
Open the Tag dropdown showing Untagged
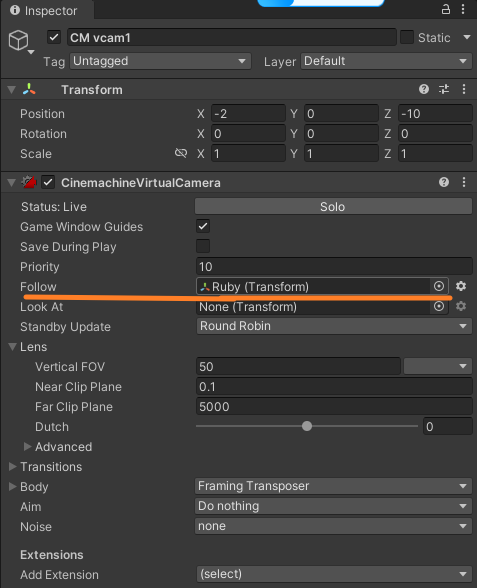(160, 61)
